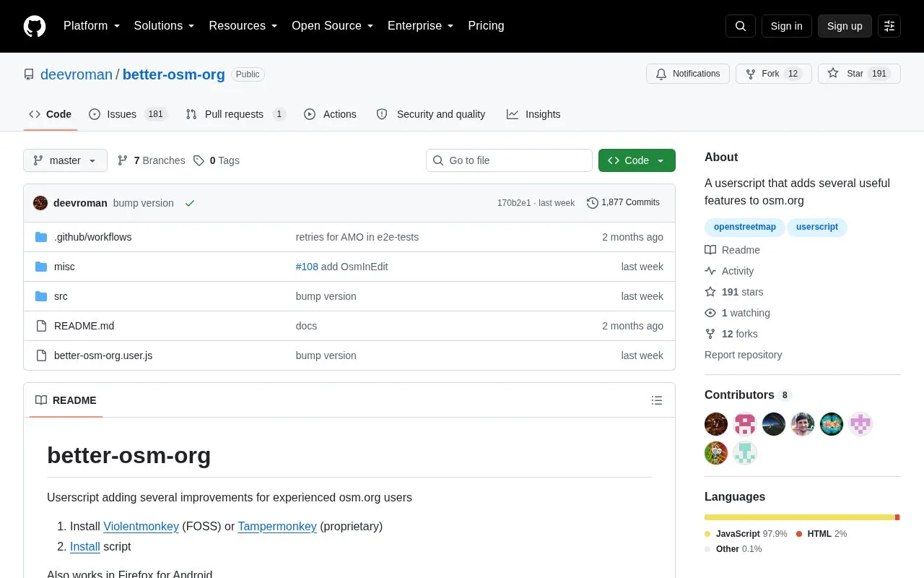
Task: Click the README outline list icon
Action: 657,400
